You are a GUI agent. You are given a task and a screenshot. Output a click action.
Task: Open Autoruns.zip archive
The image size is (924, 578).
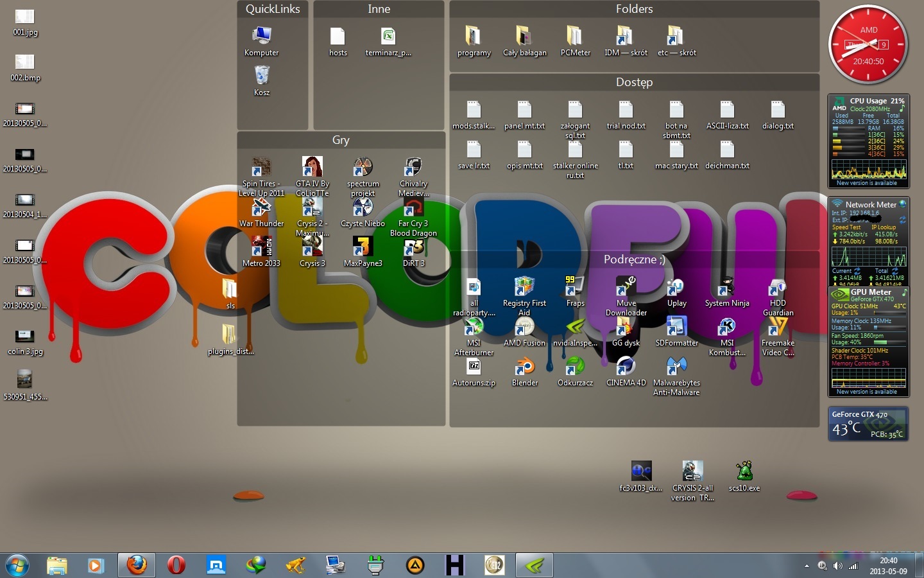[474, 372]
